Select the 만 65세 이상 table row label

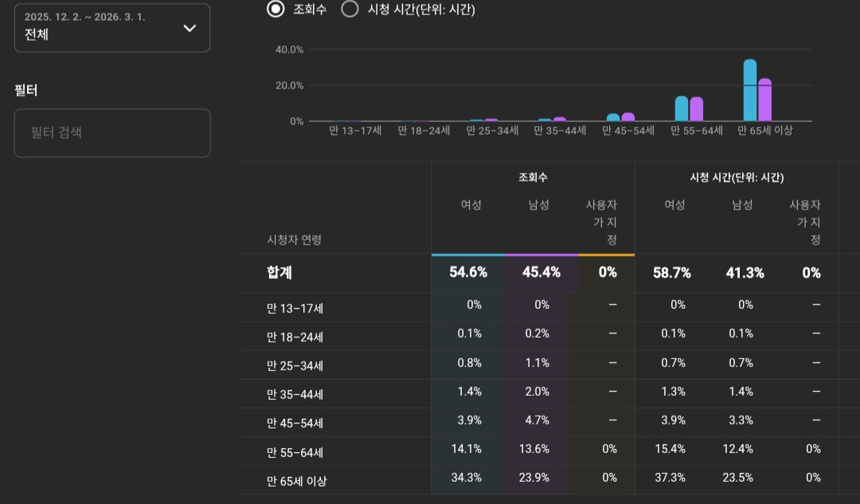296,481
